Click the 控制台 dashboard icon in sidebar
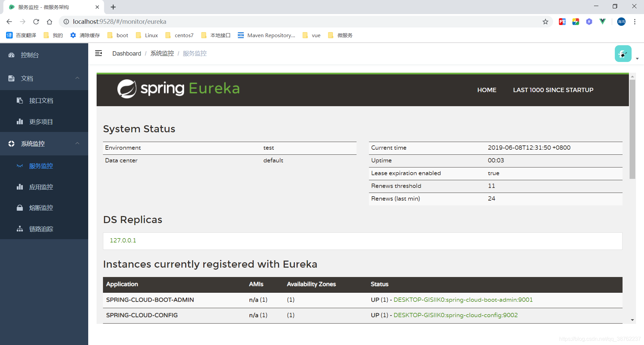The image size is (644, 345). [11, 55]
